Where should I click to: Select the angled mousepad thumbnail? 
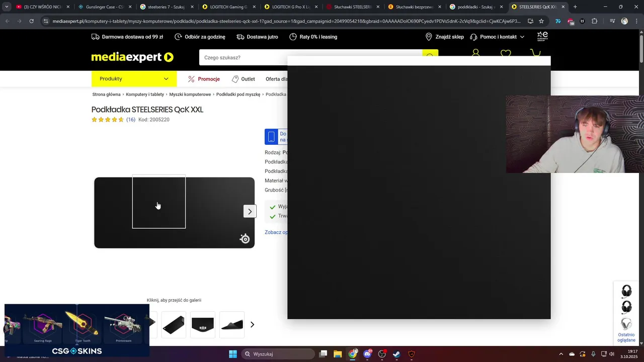[x=174, y=324]
